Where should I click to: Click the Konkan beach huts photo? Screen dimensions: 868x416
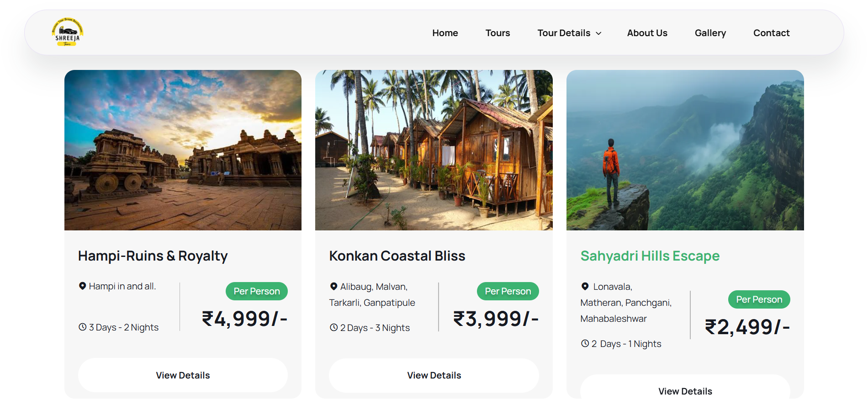pyautogui.click(x=434, y=150)
